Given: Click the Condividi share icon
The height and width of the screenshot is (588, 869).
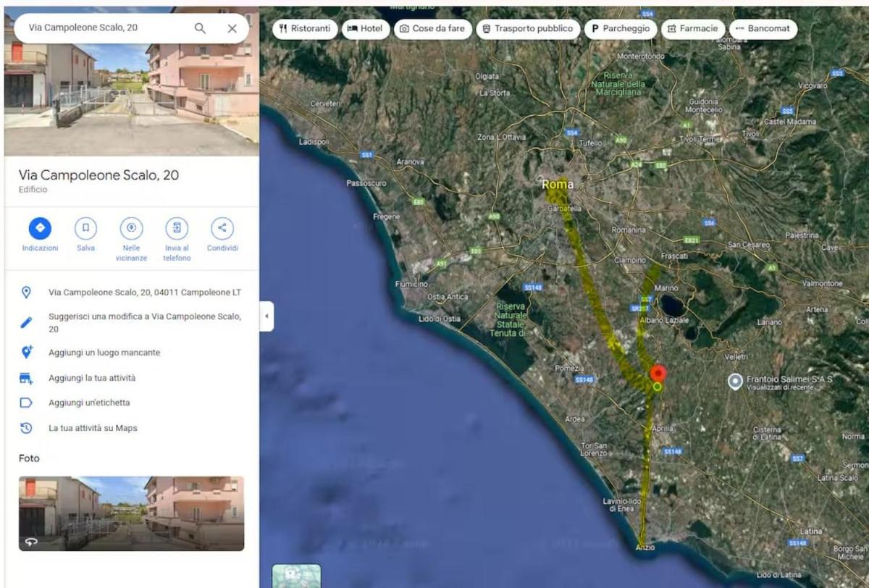Looking at the screenshot, I should click(x=222, y=228).
